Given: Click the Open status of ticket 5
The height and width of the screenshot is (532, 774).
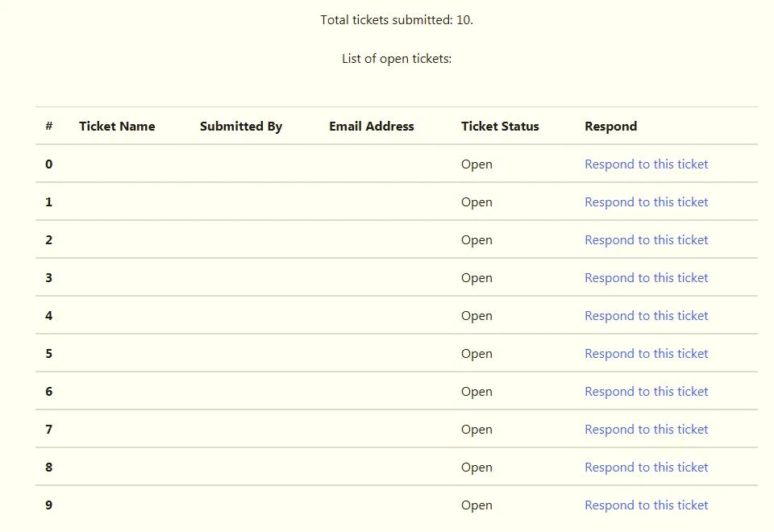Looking at the screenshot, I should 476,354.
